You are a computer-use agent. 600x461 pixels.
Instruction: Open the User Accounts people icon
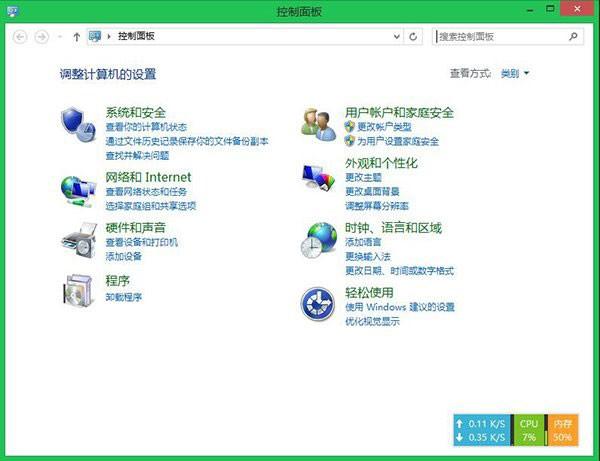coord(318,124)
